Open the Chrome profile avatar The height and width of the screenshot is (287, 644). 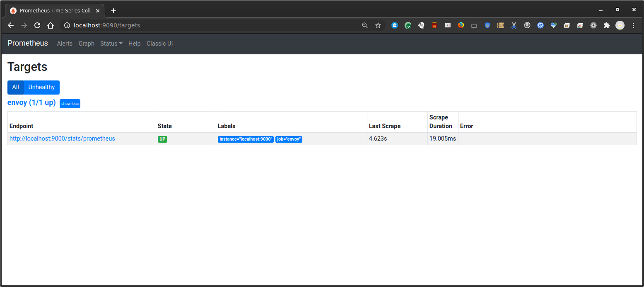coord(620,25)
